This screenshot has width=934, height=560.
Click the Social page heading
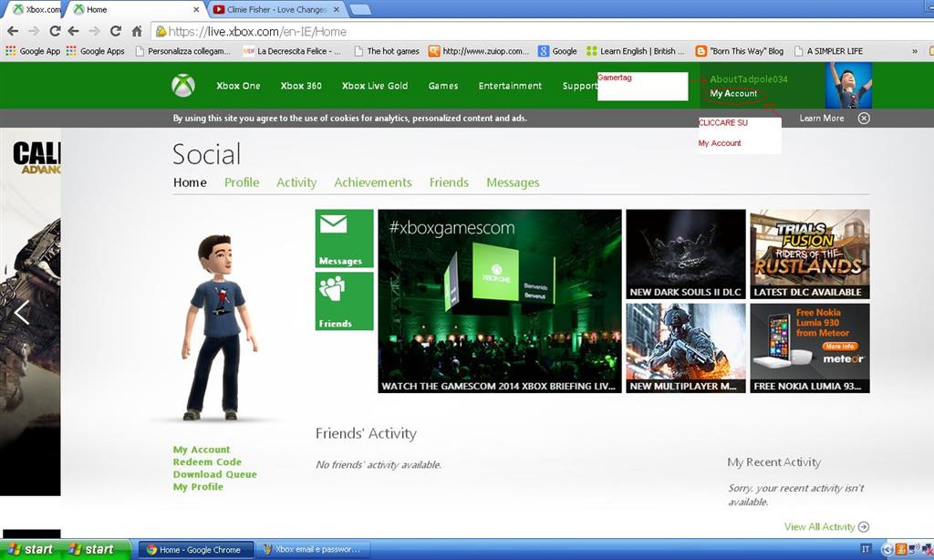pyautogui.click(x=207, y=154)
